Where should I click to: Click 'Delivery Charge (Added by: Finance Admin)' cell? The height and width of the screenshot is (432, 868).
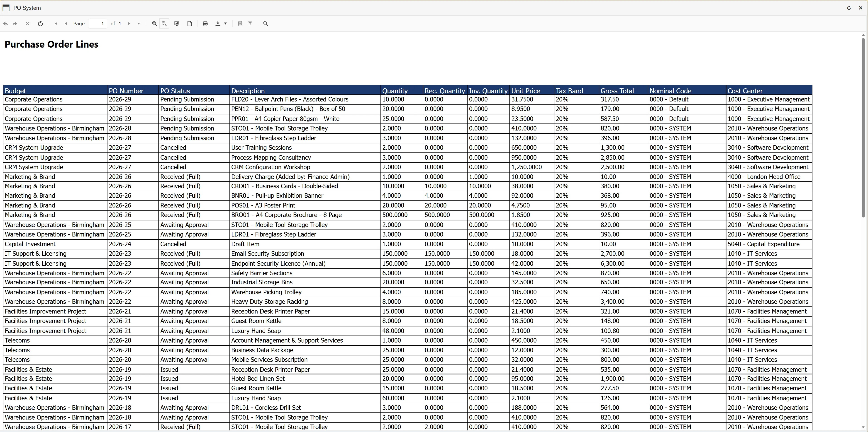tap(305, 177)
